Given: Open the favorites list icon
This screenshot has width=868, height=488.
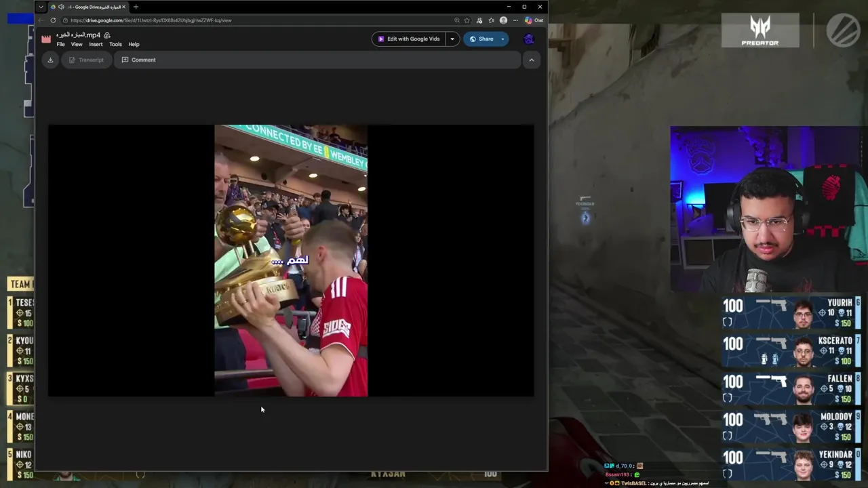Looking at the screenshot, I should click(491, 20).
